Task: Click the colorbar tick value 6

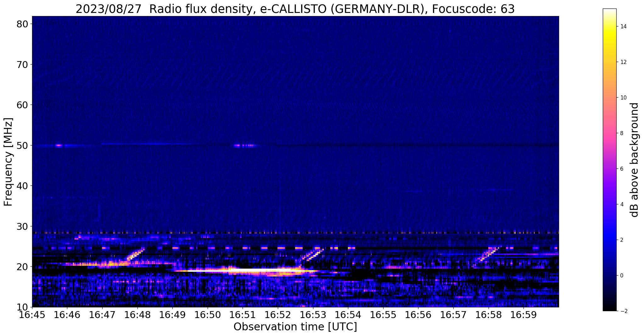Action: point(621,169)
